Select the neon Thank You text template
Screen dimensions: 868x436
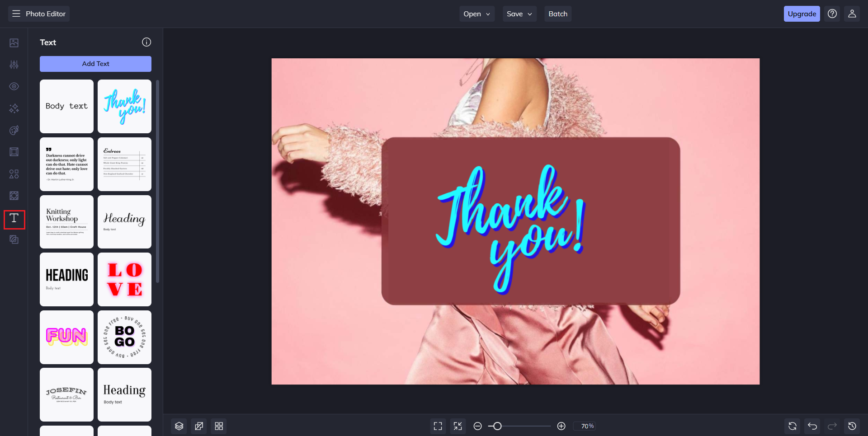coord(124,106)
